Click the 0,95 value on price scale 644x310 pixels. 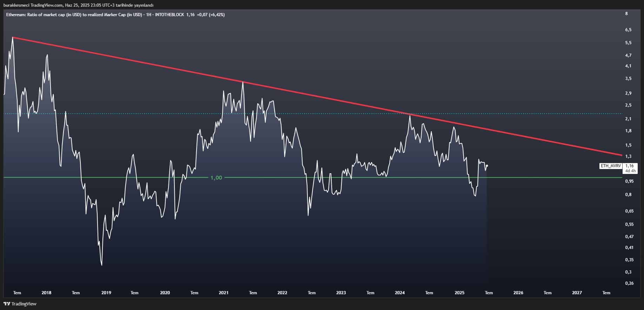629,181
